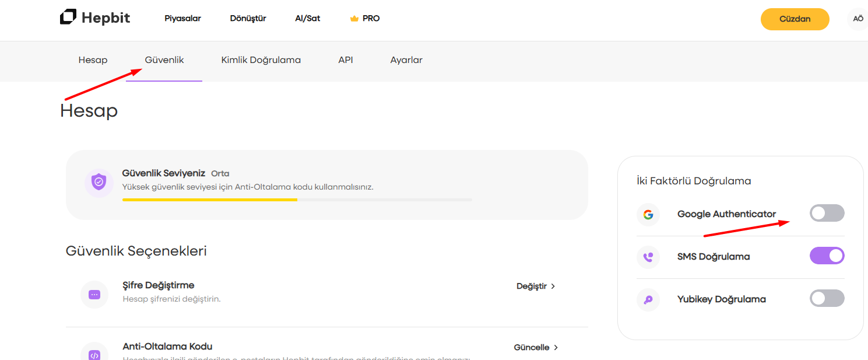Go to Piyasalar in the top navigation
The height and width of the screenshot is (360, 868).
tap(182, 19)
